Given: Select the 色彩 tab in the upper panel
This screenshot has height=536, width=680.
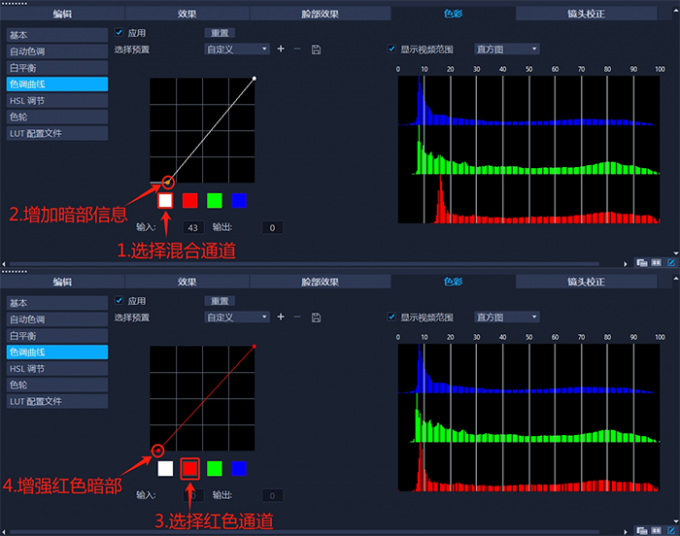Looking at the screenshot, I should click(453, 14).
